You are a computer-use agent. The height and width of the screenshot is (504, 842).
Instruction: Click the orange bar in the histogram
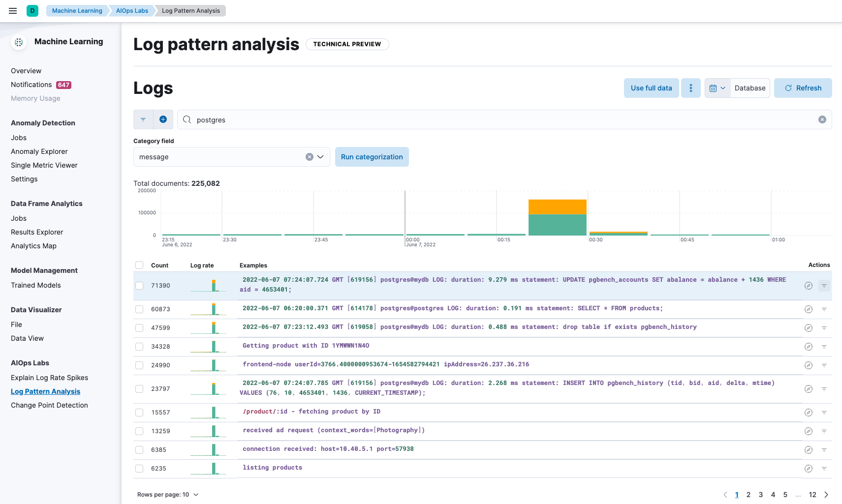557,207
